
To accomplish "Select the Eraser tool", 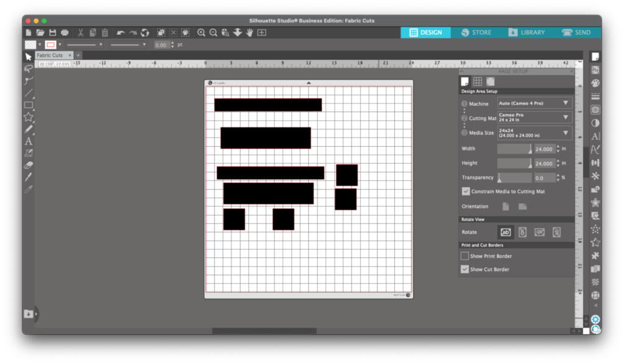I will (28, 165).
